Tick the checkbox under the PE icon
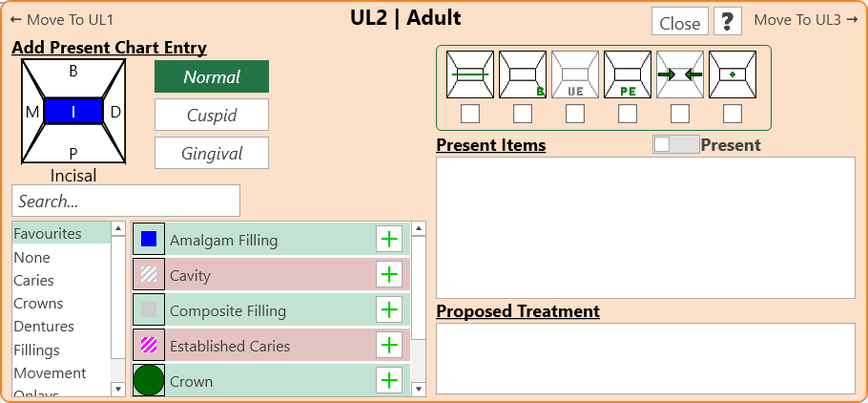The height and width of the screenshot is (403, 868). tap(628, 114)
